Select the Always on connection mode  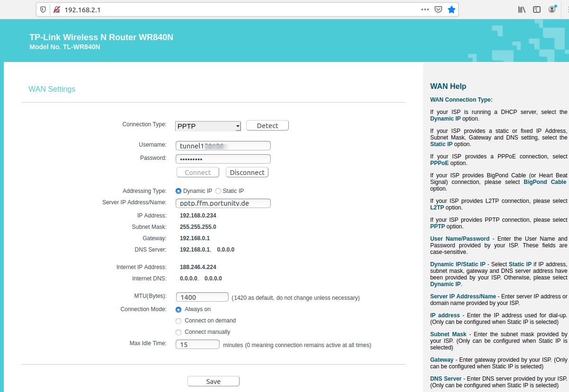pos(178,310)
